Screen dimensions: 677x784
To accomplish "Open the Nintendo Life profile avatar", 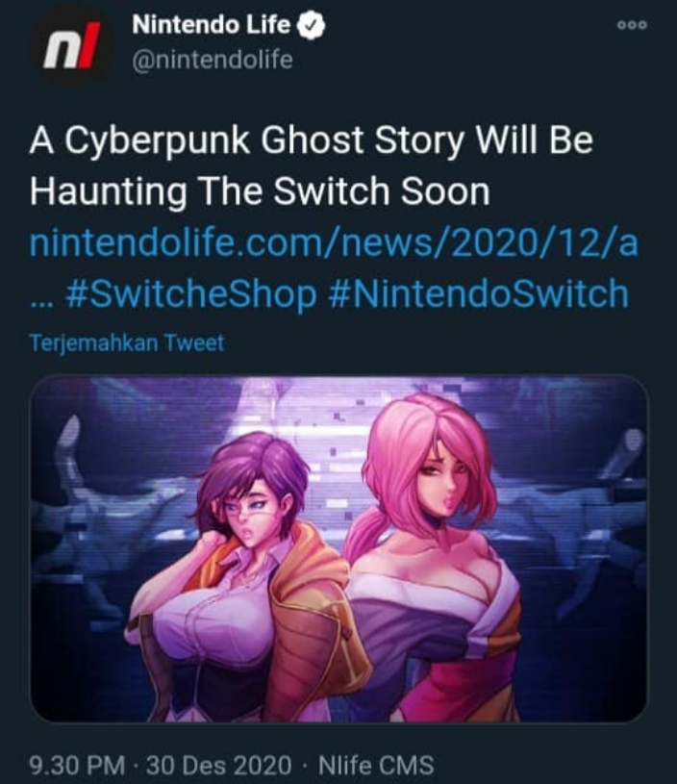I will tap(71, 44).
